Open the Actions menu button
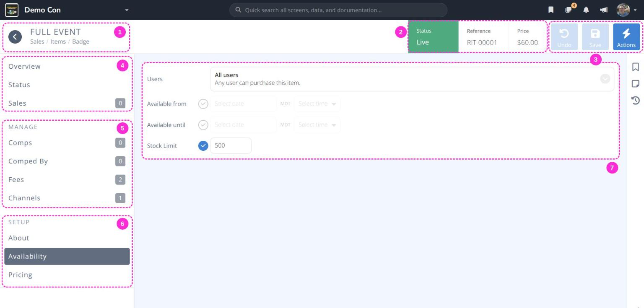Screen dimensions: 644x308 point(626,37)
